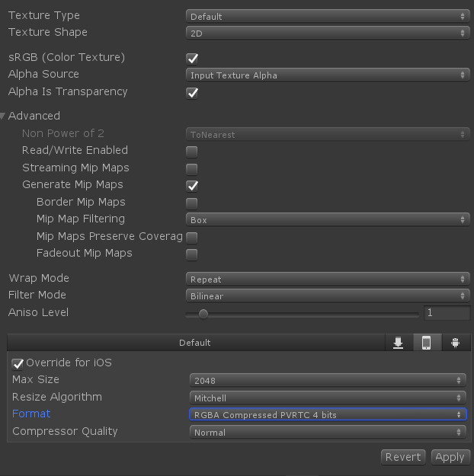Switch to the Default platform tab
The image size is (474, 476).
(x=195, y=343)
